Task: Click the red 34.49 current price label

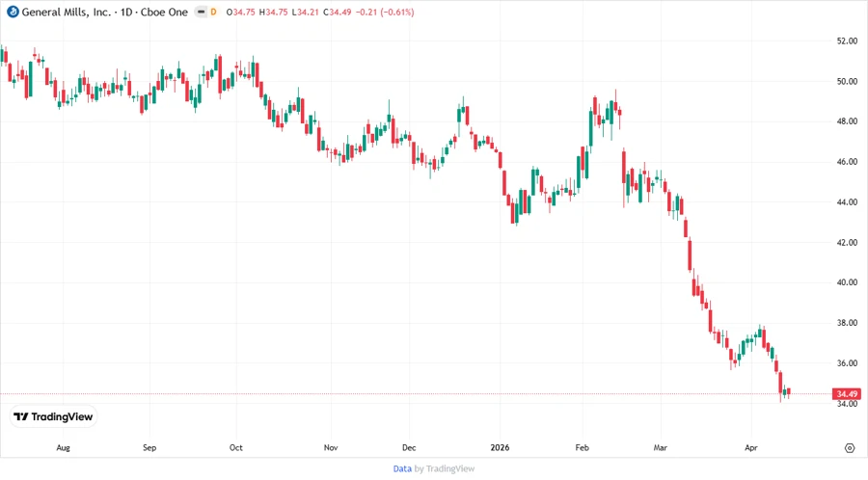Action: [847, 393]
